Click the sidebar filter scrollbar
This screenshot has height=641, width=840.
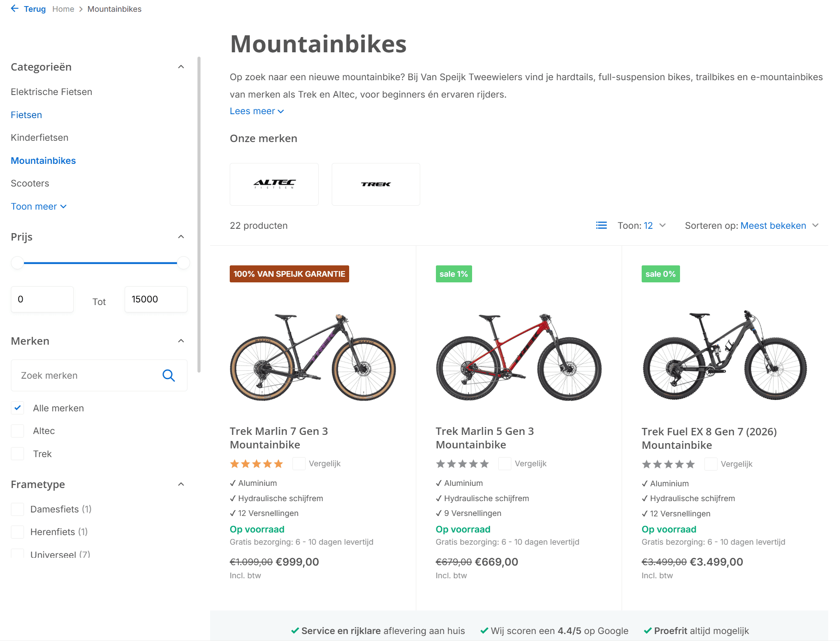coord(199,214)
